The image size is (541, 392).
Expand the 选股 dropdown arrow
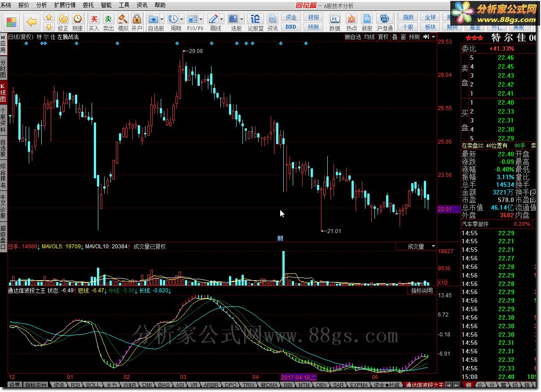242,19
